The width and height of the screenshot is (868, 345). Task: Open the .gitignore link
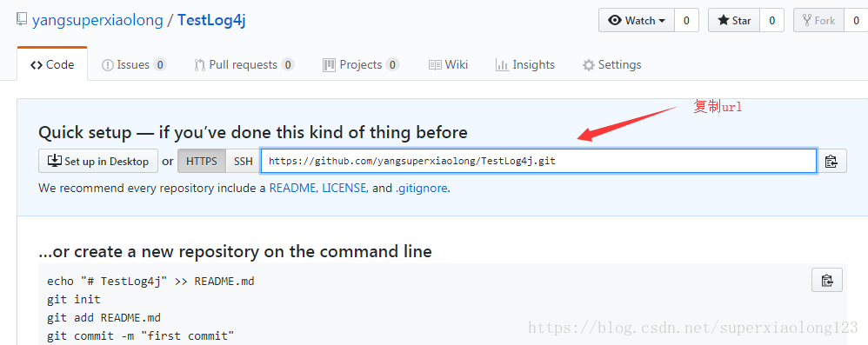click(421, 188)
